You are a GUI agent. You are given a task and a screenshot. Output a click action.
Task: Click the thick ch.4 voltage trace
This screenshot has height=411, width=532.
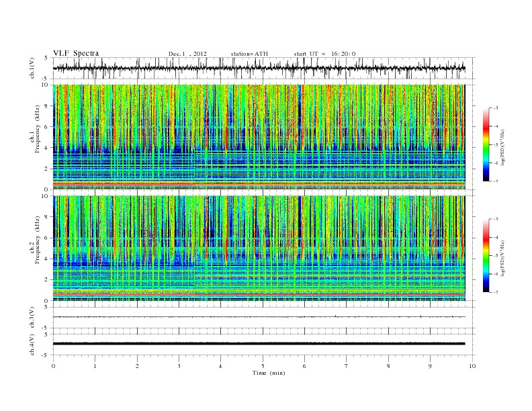pos(259,344)
